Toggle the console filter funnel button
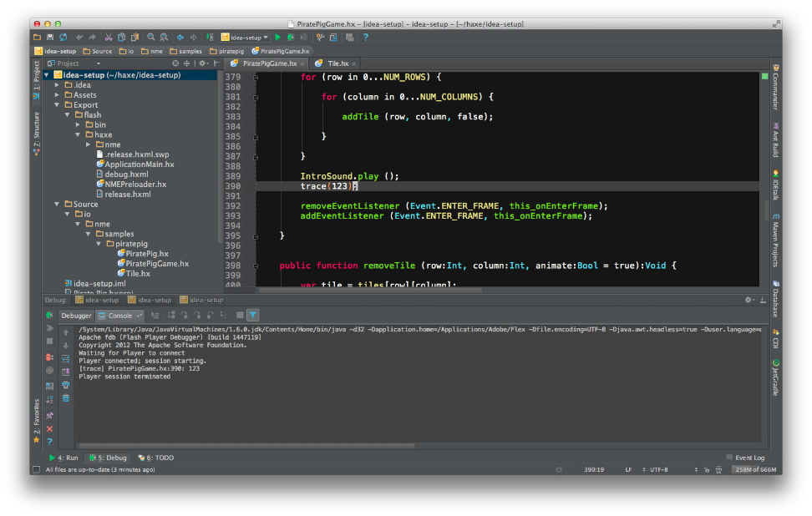Viewport: 812px width, 516px height. pyautogui.click(x=253, y=315)
